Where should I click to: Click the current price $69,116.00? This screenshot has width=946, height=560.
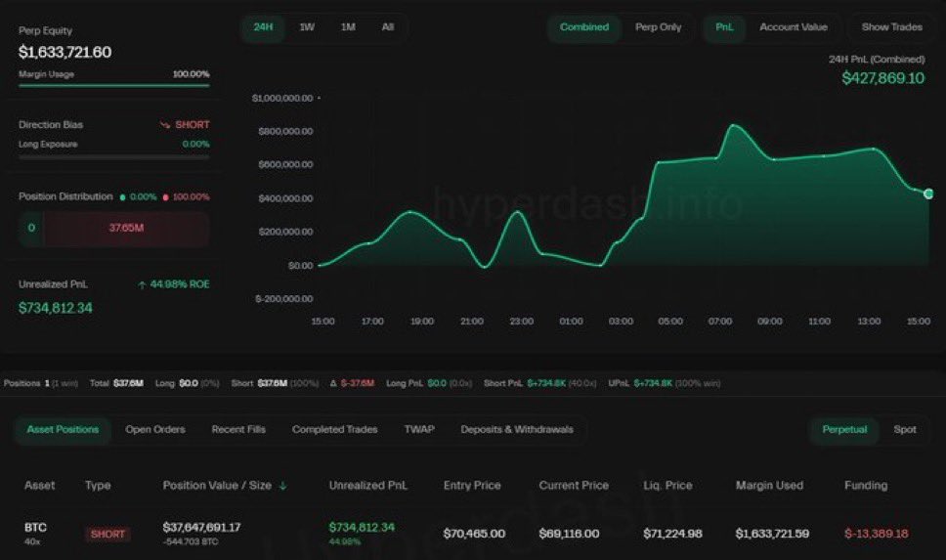569,534
